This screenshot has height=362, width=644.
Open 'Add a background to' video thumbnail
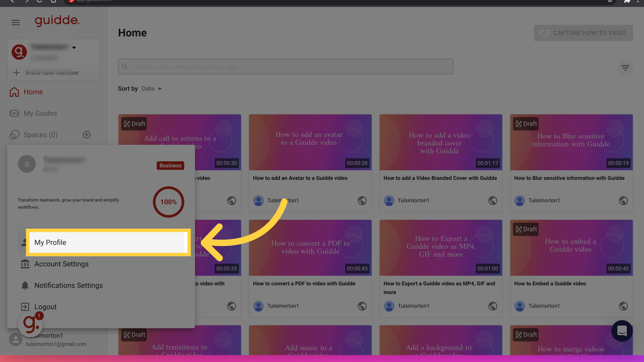point(441,340)
